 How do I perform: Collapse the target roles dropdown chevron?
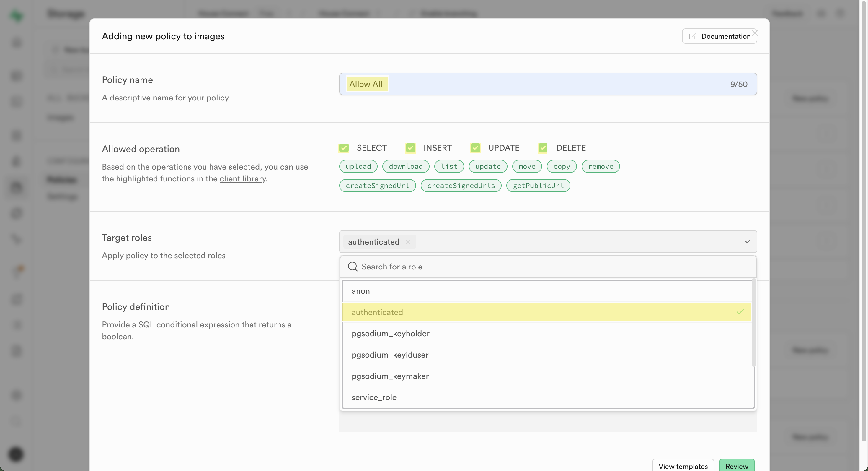pos(747,242)
